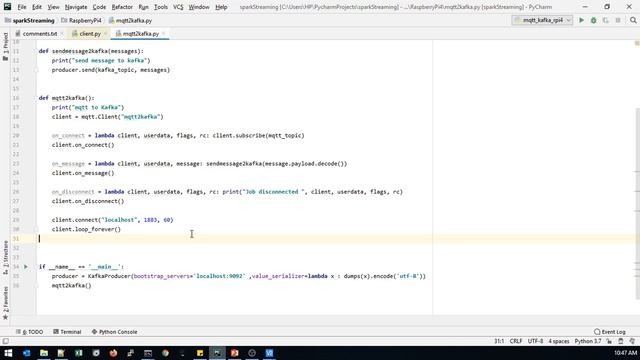
Task: Toggle the read-only lock icon in status bar
Action: click(x=609, y=341)
